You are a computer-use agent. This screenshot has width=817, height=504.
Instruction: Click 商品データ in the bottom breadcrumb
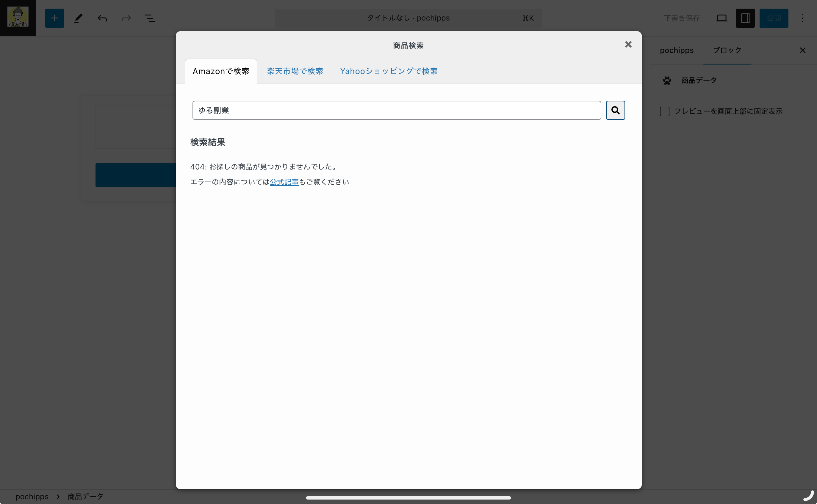click(85, 497)
